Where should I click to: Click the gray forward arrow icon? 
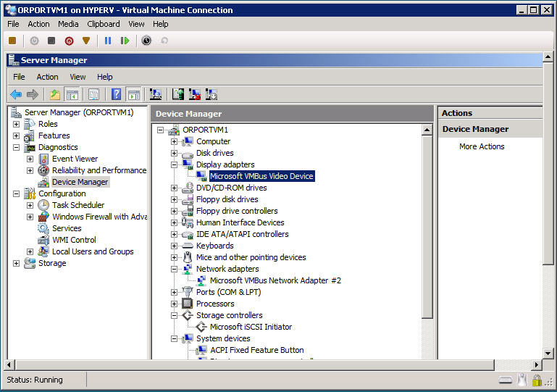[33, 94]
